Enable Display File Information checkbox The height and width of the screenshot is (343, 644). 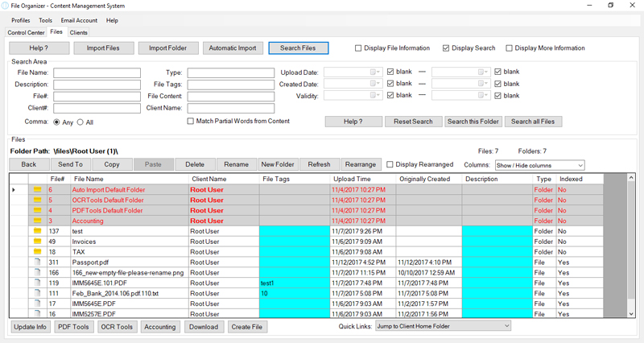point(358,48)
